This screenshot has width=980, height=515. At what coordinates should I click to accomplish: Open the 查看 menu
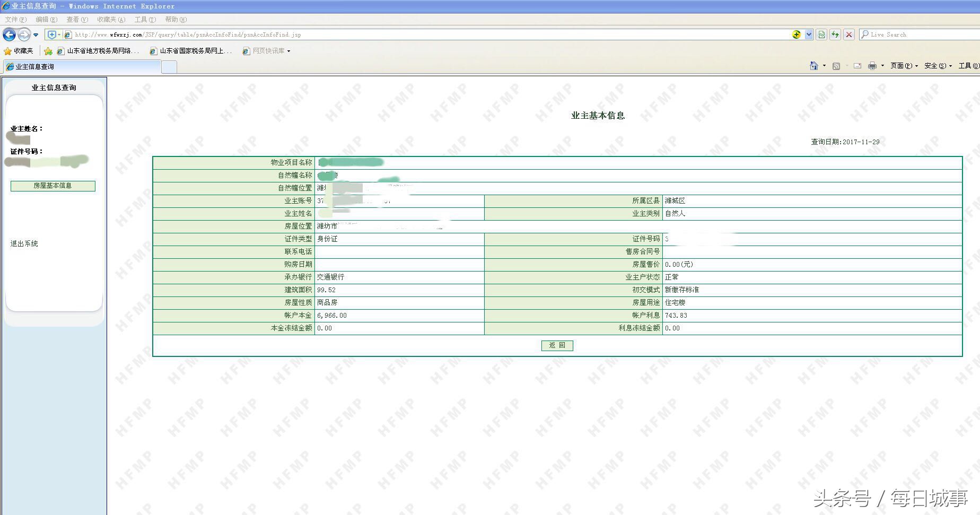(x=77, y=20)
